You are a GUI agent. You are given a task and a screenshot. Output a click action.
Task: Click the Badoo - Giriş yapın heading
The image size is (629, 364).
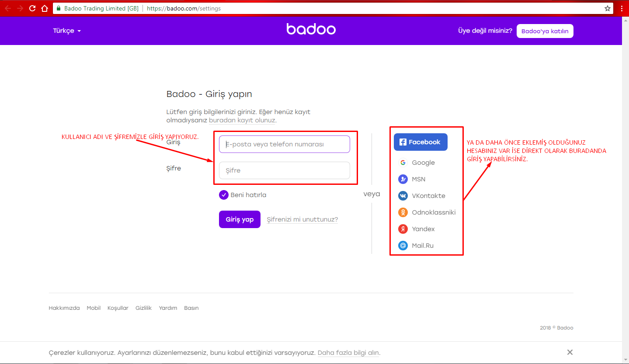click(209, 94)
